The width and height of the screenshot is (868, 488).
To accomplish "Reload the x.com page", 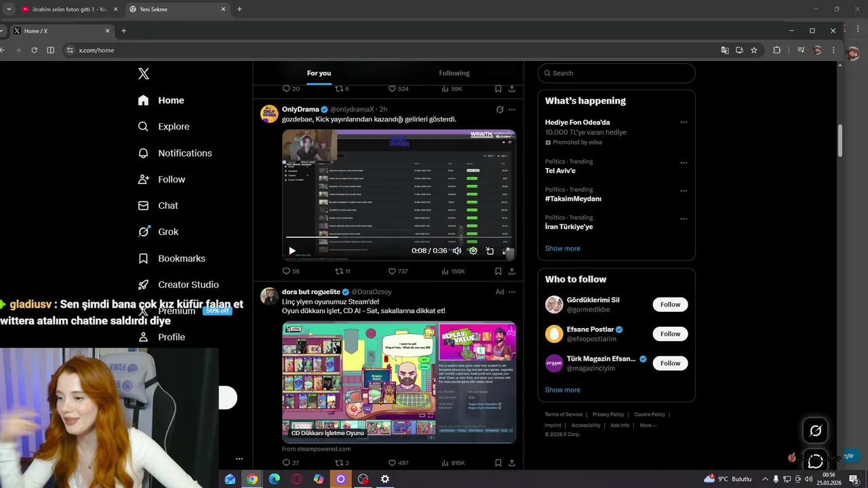I will coord(34,50).
